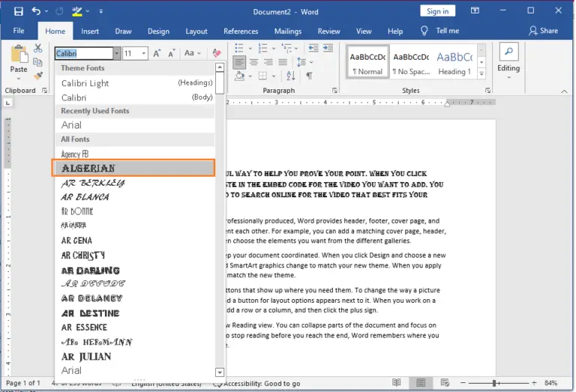Toggle Show/Hide paragraph marks

309,76
